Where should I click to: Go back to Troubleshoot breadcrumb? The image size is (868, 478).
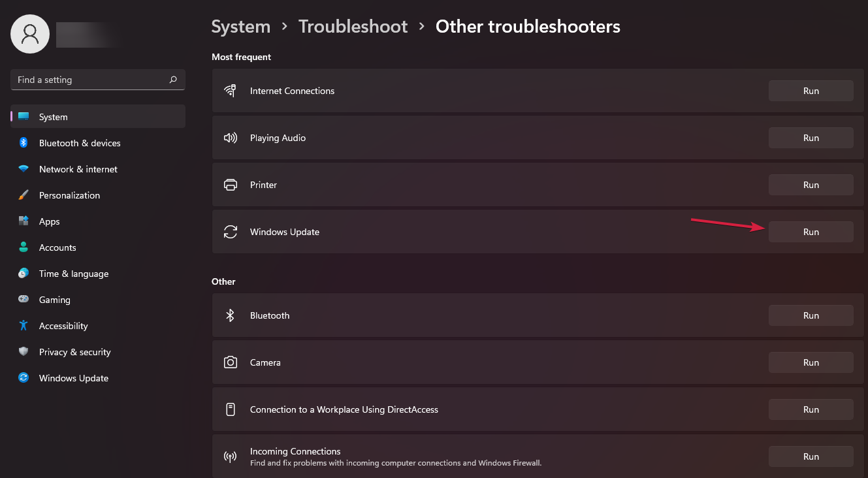[353, 27]
